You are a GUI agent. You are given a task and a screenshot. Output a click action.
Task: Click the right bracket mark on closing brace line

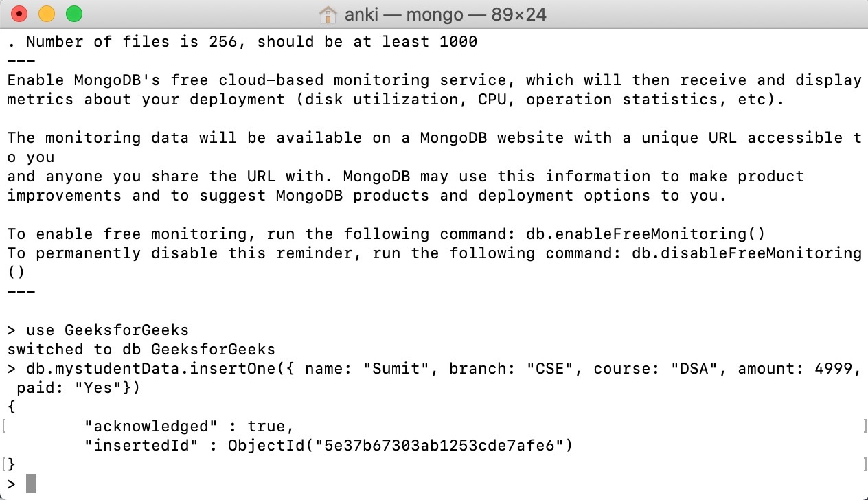click(865, 464)
